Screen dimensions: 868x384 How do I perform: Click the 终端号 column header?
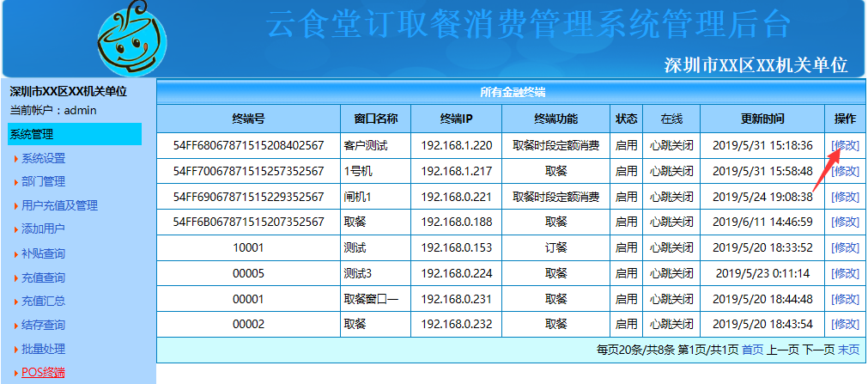[x=248, y=119]
